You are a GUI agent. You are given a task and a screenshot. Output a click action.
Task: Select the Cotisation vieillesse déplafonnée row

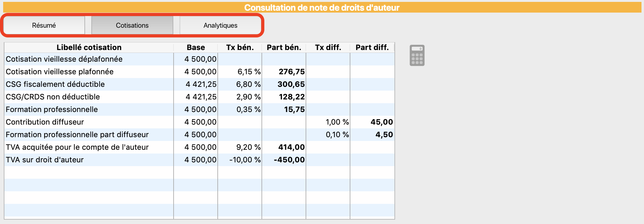click(x=199, y=59)
